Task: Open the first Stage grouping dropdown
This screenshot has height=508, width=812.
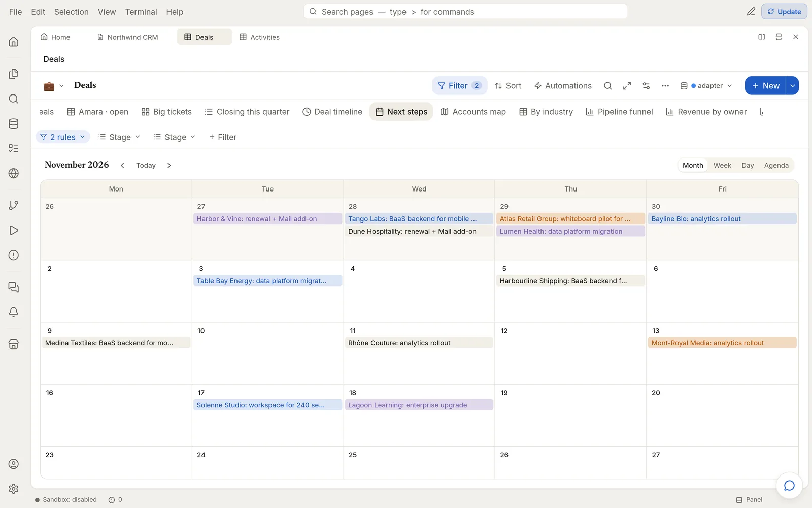Action: pyautogui.click(x=119, y=137)
